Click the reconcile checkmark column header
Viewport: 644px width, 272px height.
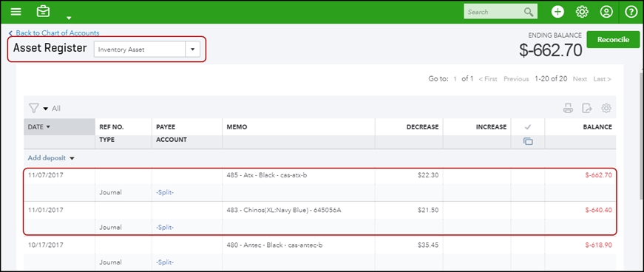[528, 127]
